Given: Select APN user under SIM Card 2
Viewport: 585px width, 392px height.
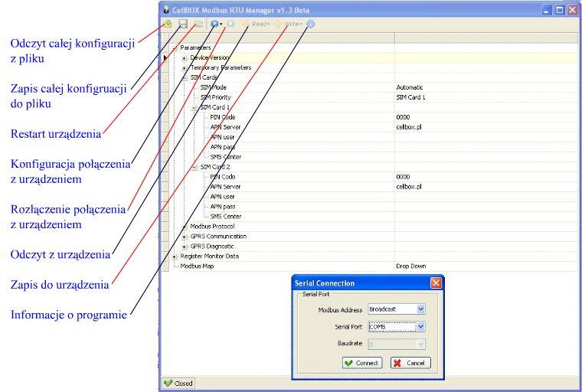Looking at the screenshot, I should pyautogui.click(x=222, y=197).
